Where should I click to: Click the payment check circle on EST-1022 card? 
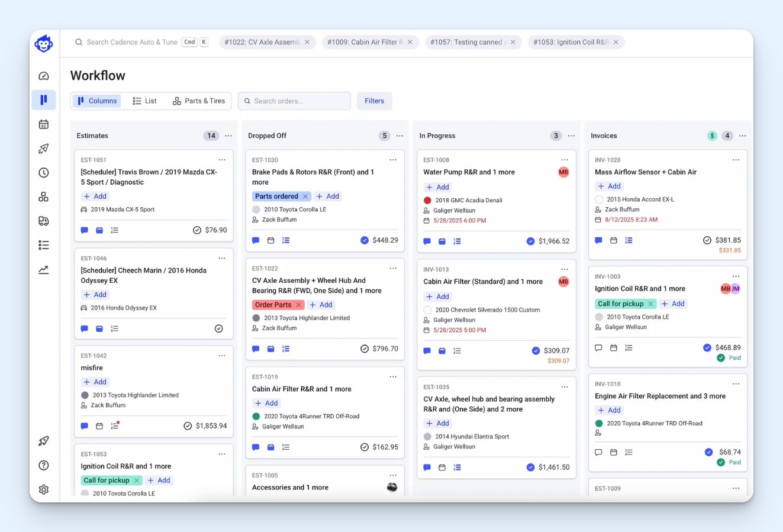click(364, 349)
